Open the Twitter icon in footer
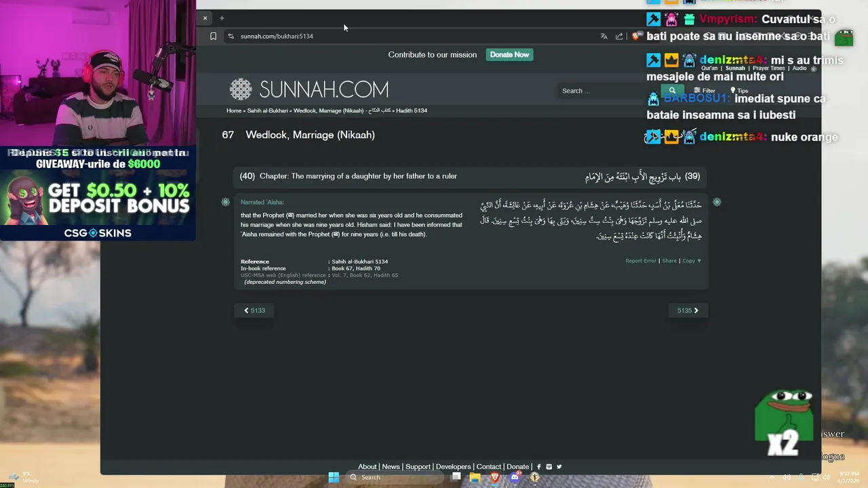 [x=559, y=467]
